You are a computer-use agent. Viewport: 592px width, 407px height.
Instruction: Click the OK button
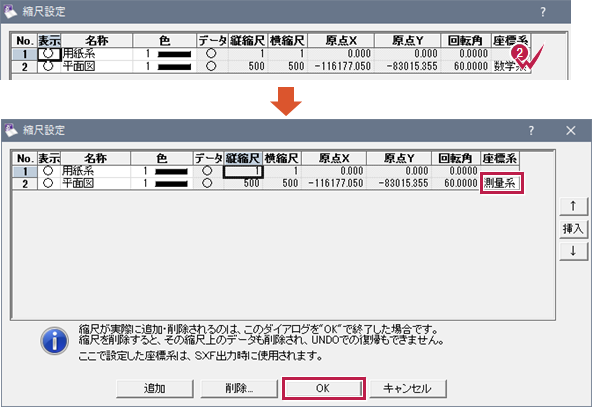(x=323, y=388)
